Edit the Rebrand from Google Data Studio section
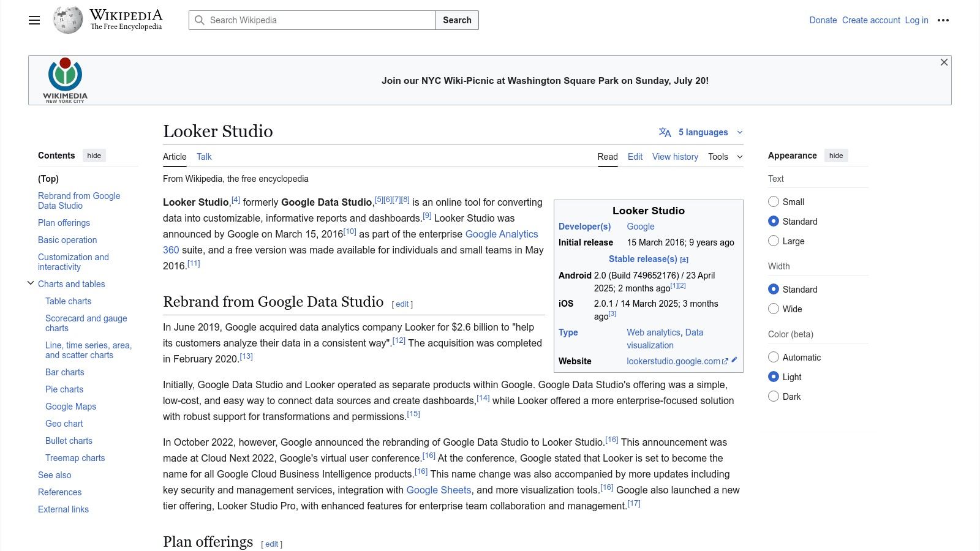This screenshot has height=551, width=980. 402,304
